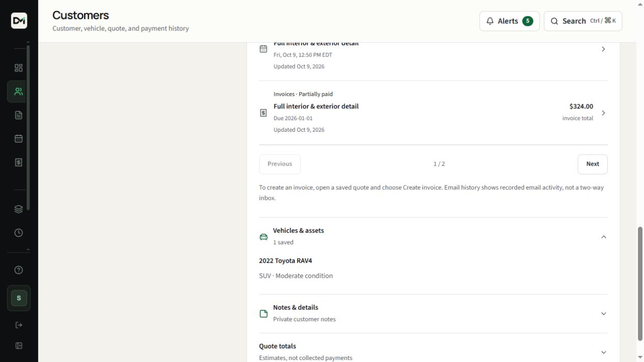Go to the Next page of history
The height and width of the screenshot is (362, 644).
click(593, 164)
